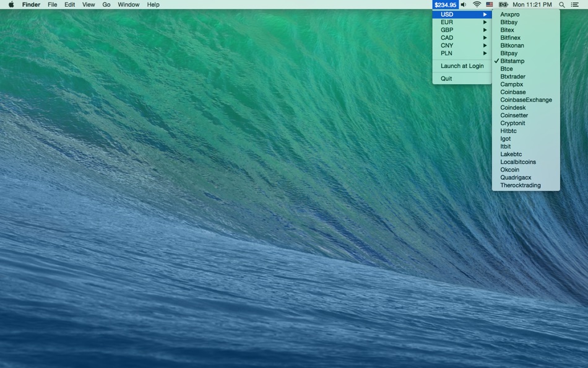Viewport: 588px width, 368px height.
Task: Pick Okcoin in the USD submenu
Action: click(x=525, y=170)
